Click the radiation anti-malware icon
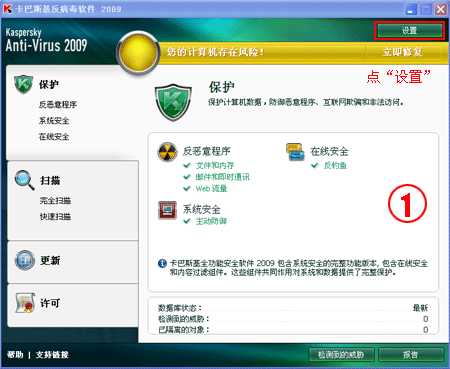450x369 pixels. [x=167, y=152]
